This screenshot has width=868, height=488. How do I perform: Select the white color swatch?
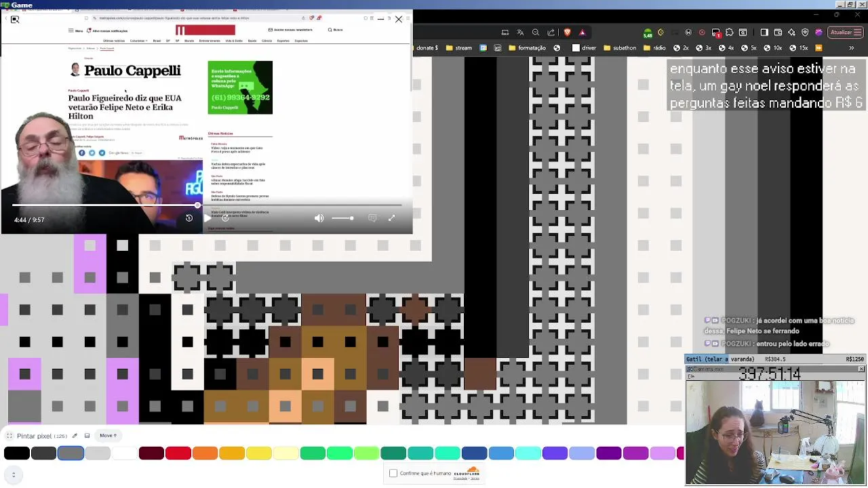point(124,453)
